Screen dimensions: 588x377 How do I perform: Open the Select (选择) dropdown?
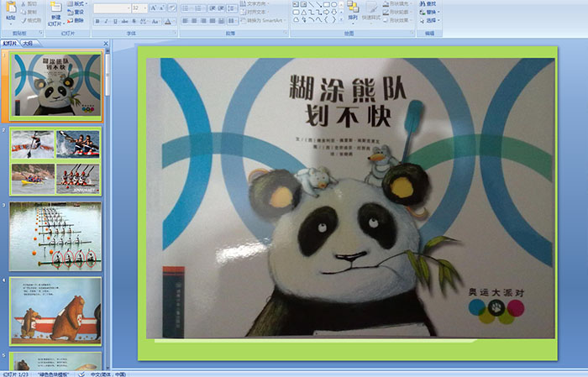429,20
